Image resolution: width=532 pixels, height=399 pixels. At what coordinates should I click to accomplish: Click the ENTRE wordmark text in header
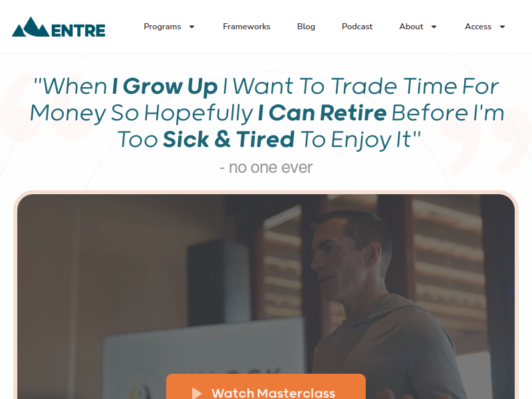pos(78,31)
